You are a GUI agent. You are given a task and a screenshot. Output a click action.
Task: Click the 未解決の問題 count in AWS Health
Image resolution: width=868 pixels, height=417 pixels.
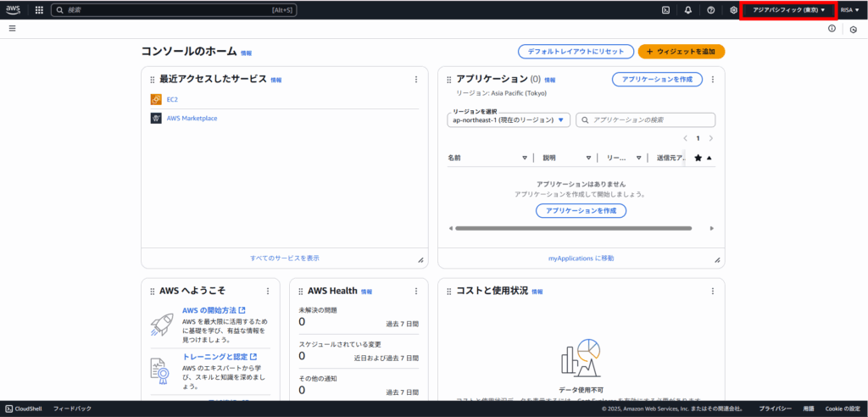click(303, 322)
